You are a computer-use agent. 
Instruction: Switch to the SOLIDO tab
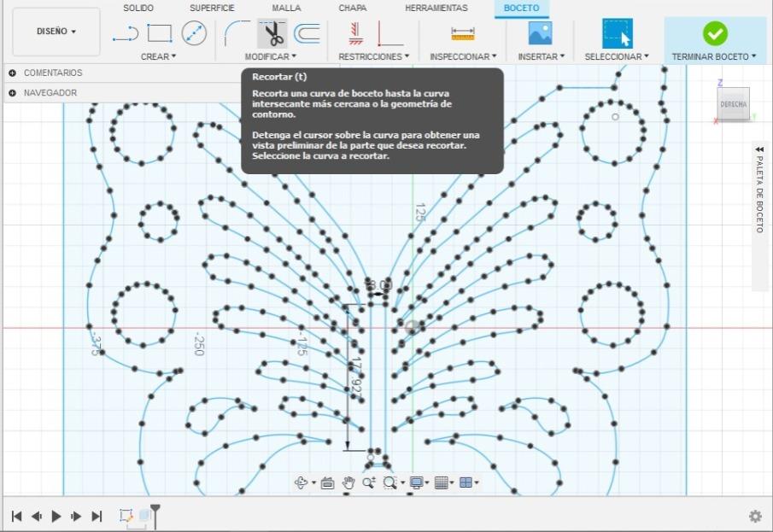(138, 8)
